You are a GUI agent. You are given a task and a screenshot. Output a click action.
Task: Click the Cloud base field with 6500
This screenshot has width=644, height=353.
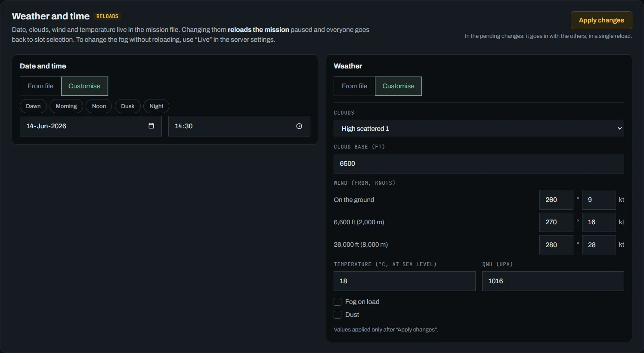coord(479,164)
